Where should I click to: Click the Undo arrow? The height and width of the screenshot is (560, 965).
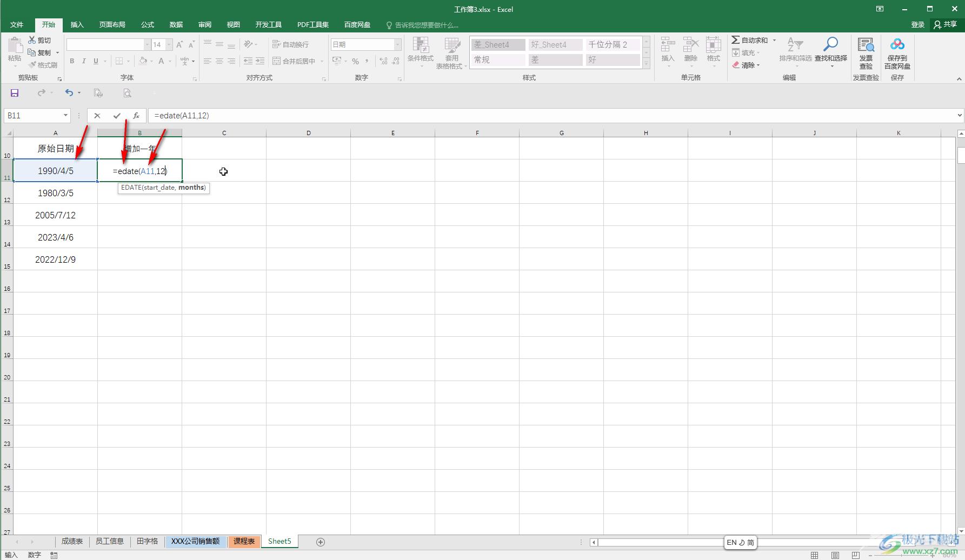(x=69, y=93)
